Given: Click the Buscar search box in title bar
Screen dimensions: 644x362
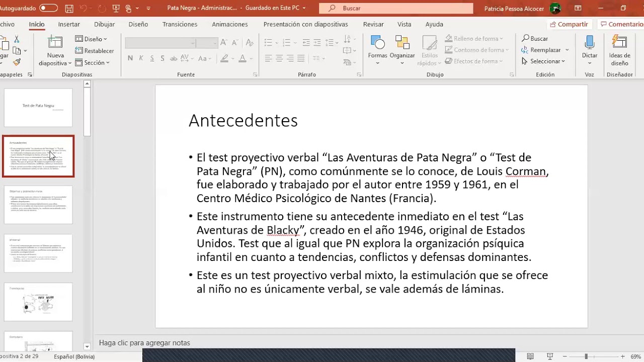Looking at the screenshot, I should pyautogui.click(x=396, y=9).
